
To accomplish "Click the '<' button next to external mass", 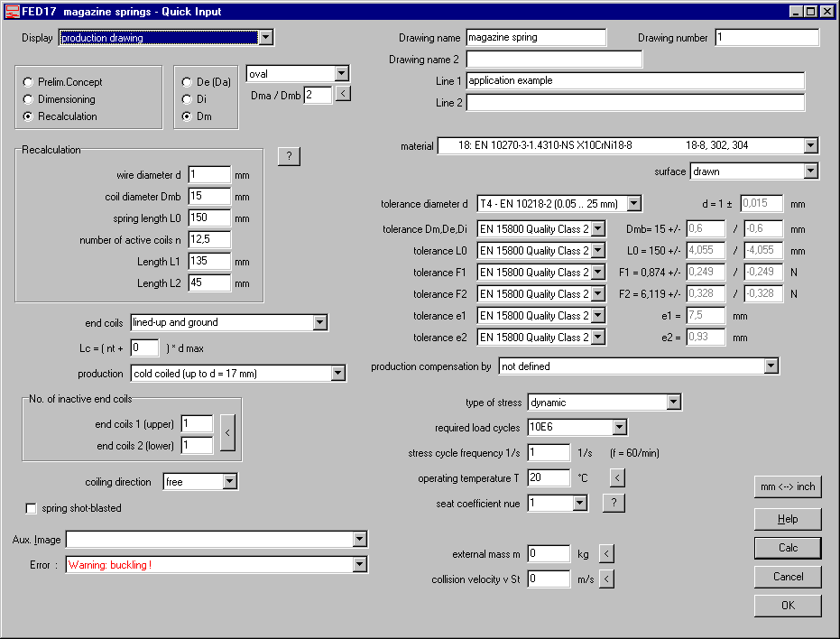I will click(606, 553).
